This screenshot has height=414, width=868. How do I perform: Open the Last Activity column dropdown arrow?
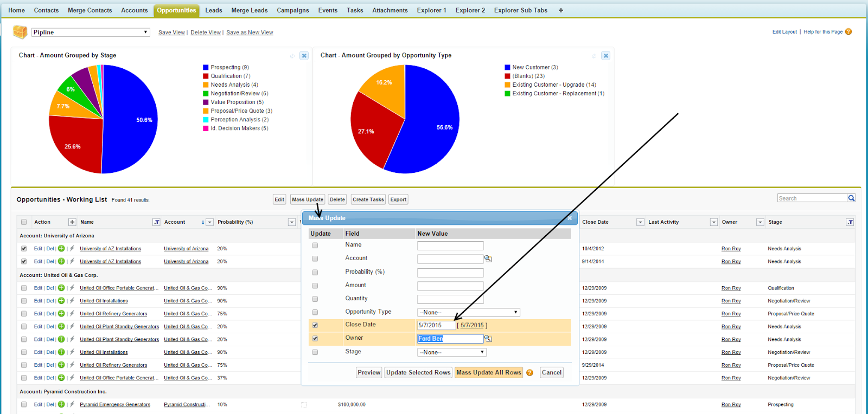(714, 222)
